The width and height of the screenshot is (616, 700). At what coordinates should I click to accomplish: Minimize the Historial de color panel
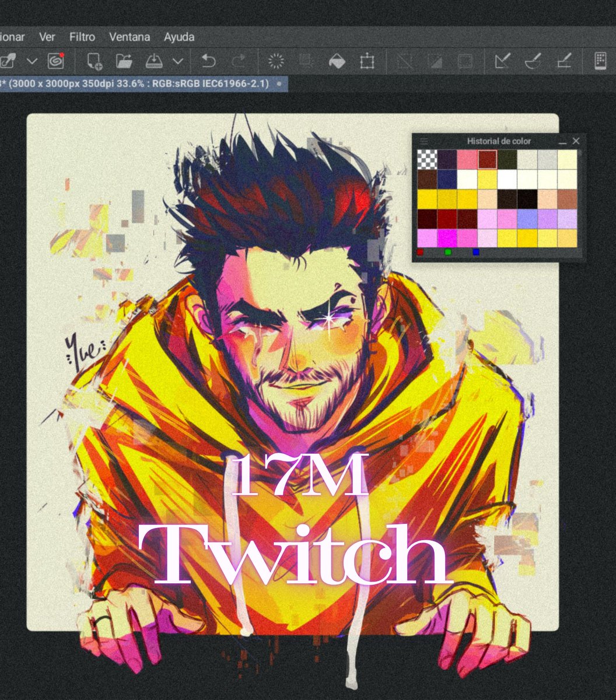[x=563, y=141]
